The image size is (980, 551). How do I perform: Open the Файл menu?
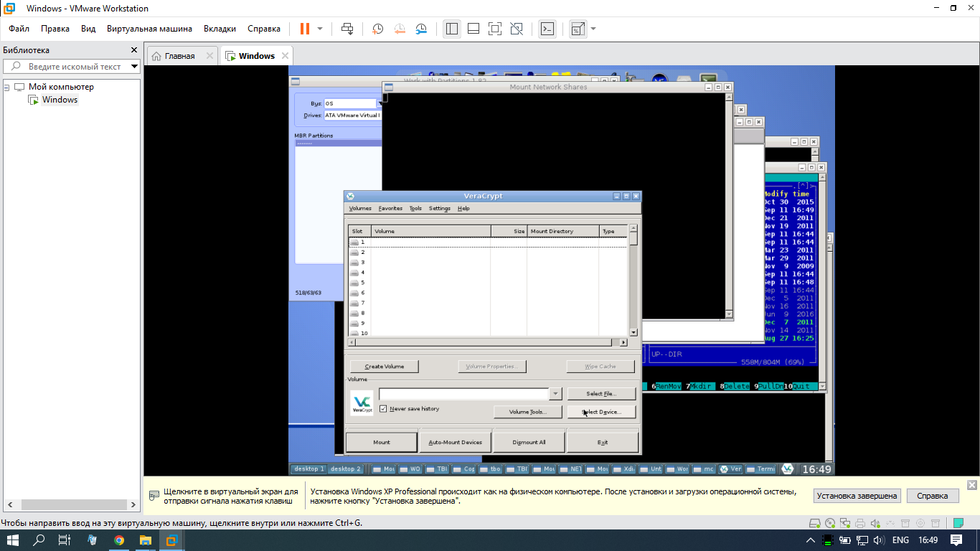pyautogui.click(x=19, y=29)
